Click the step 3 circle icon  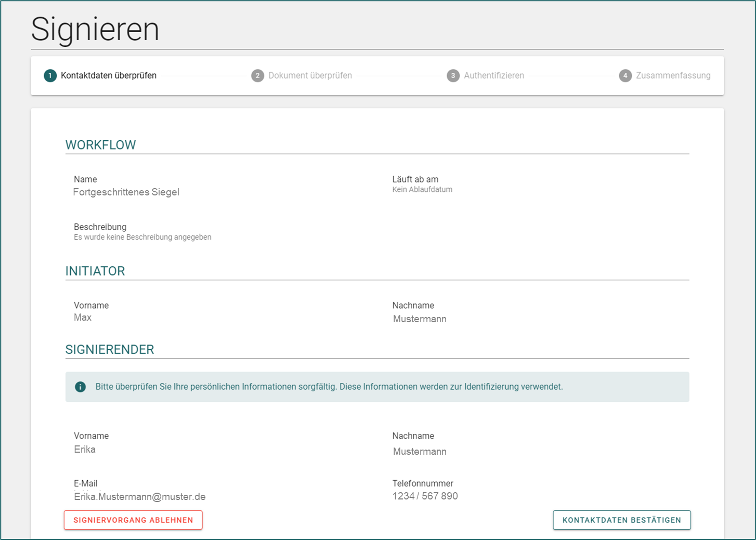click(453, 76)
